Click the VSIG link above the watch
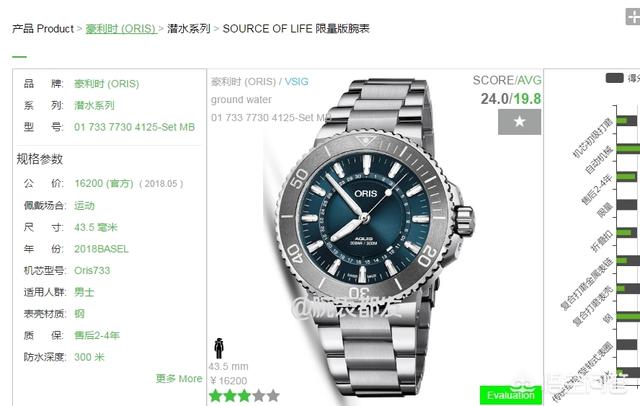Image resolution: width=640 pixels, height=406 pixels. [296, 82]
